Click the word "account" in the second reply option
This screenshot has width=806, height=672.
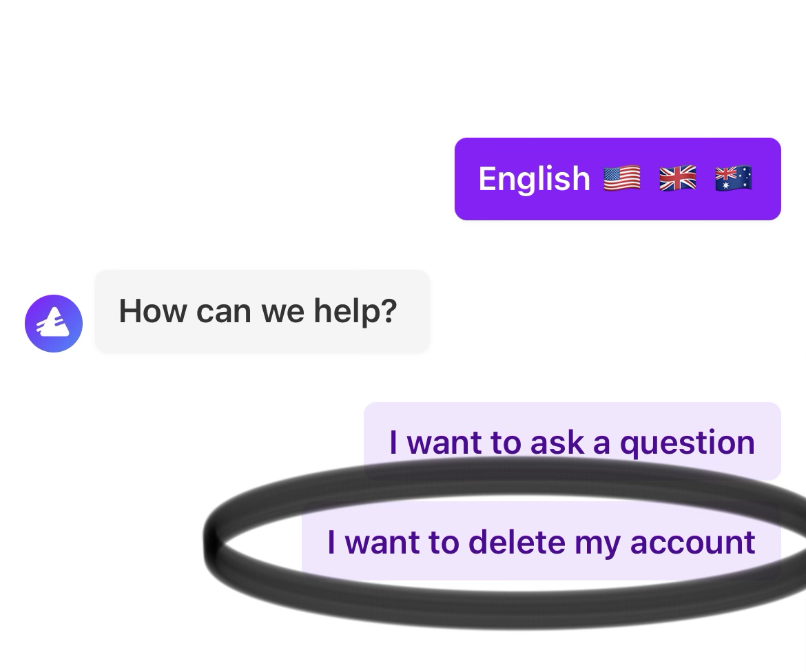(x=692, y=543)
